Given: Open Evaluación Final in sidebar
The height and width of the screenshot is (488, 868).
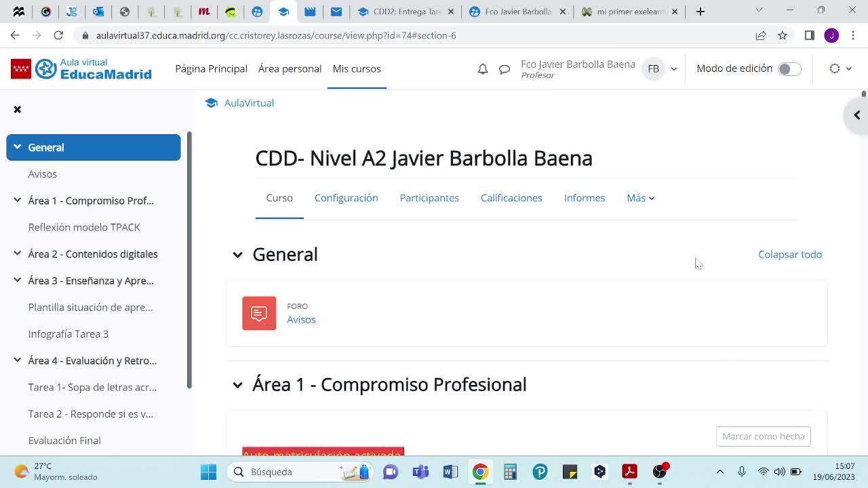Looking at the screenshot, I should [64, 441].
